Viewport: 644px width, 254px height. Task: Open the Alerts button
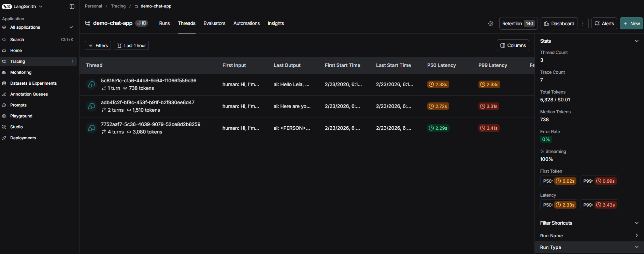point(604,24)
